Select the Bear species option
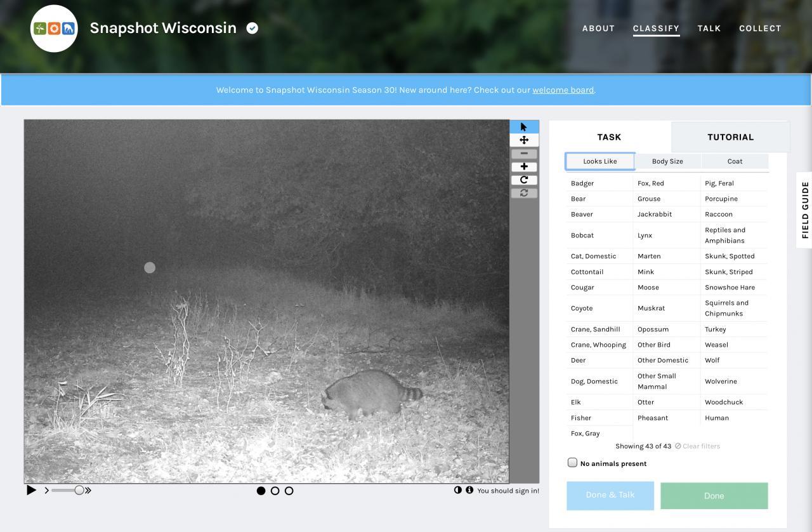The width and height of the screenshot is (812, 532). click(x=599, y=199)
